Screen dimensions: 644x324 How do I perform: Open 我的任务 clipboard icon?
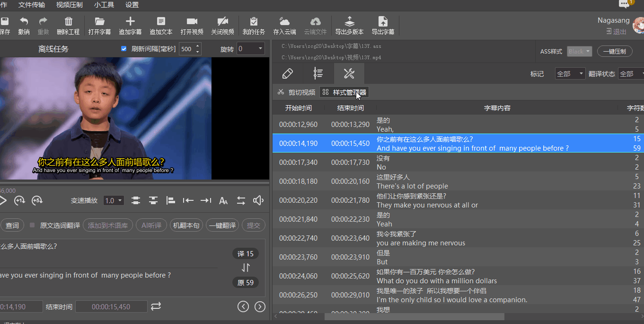(x=254, y=21)
